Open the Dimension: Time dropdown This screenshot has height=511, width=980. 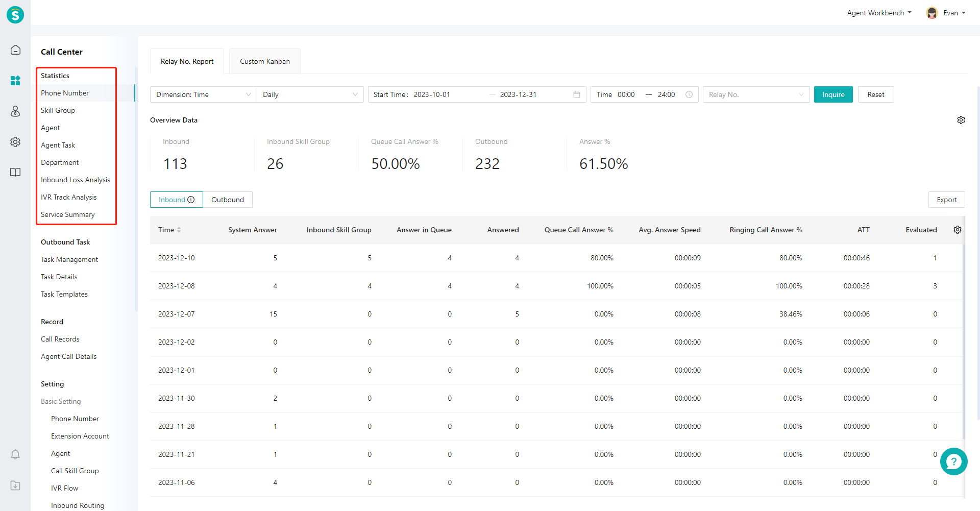pos(204,94)
